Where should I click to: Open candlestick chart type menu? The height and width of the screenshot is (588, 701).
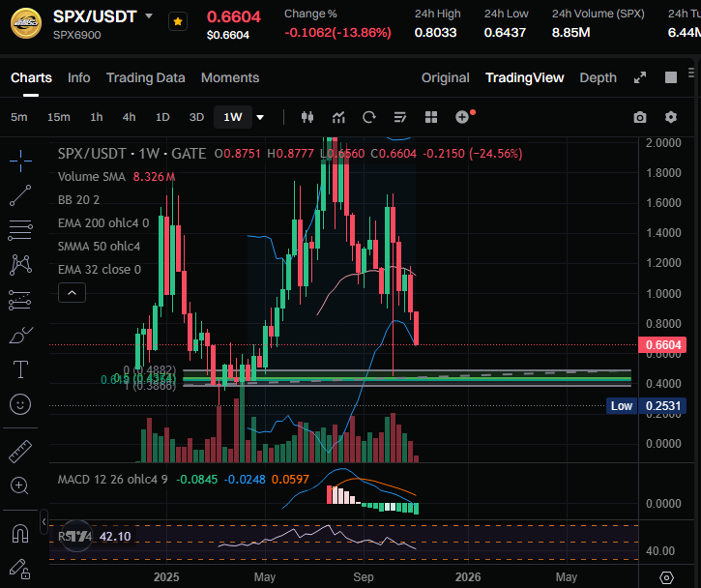pos(307,117)
